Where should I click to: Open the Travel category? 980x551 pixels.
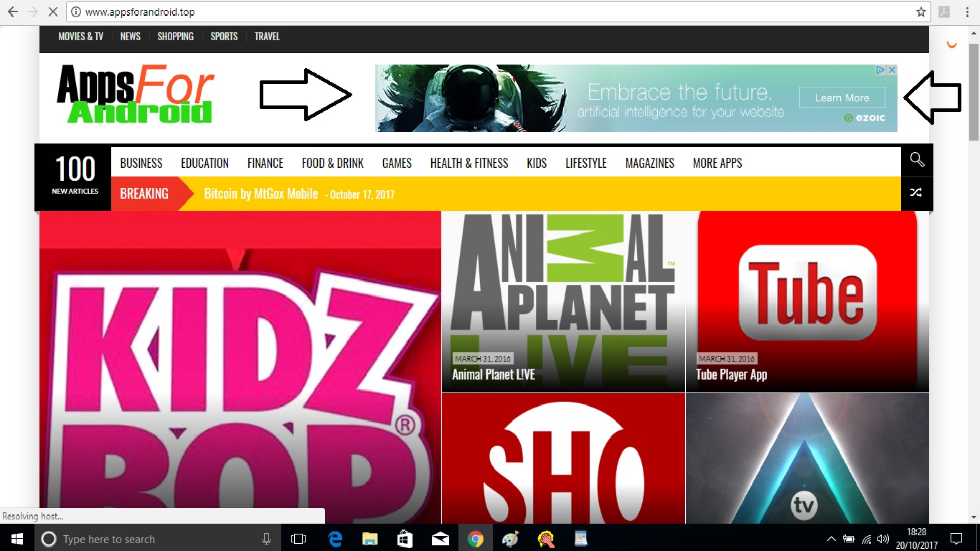click(x=267, y=37)
